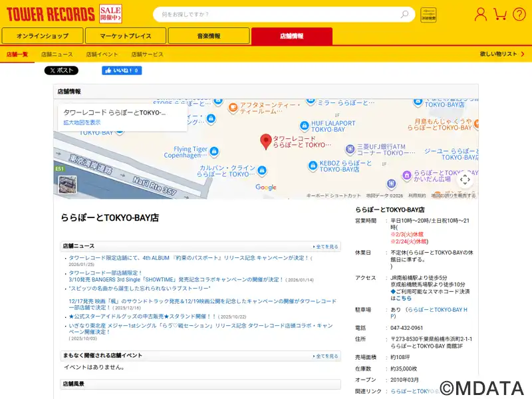Image resolution: width=532 pixels, height=399 pixels.
Task: Click the red Tower Records map pin
Action: pos(265,142)
